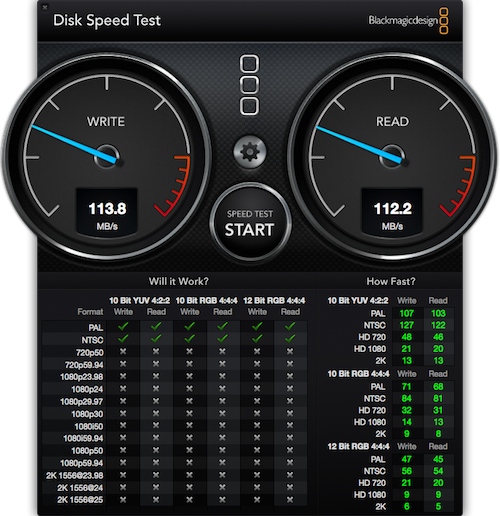Click 1080p24 10 Bit RGB Read cross
Screen dimensions: 500x516
[222, 388]
